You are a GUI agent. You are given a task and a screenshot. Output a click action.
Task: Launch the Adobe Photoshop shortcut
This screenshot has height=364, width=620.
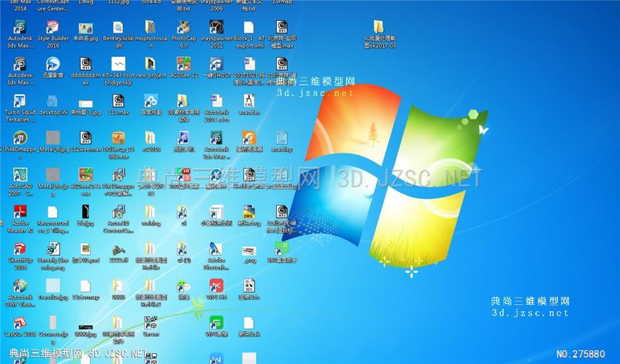(x=216, y=249)
